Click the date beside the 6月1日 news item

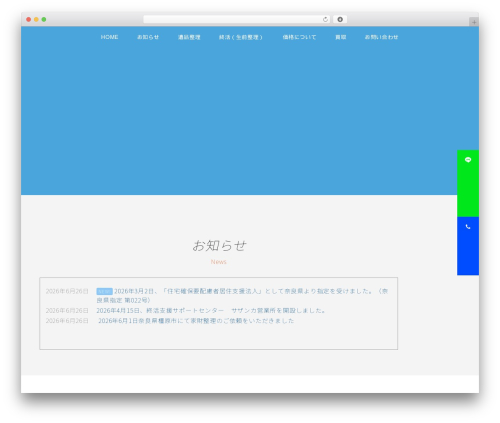pos(67,321)
